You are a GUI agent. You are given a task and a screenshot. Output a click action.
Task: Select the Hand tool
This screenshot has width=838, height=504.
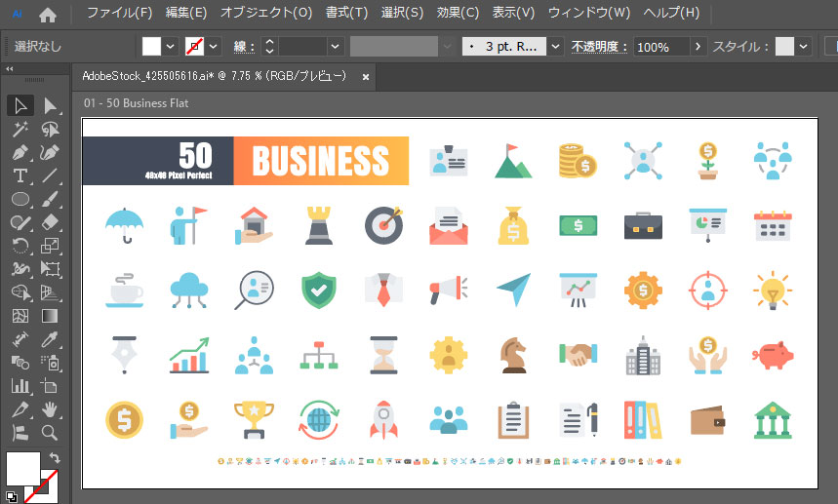click(50, 409)
